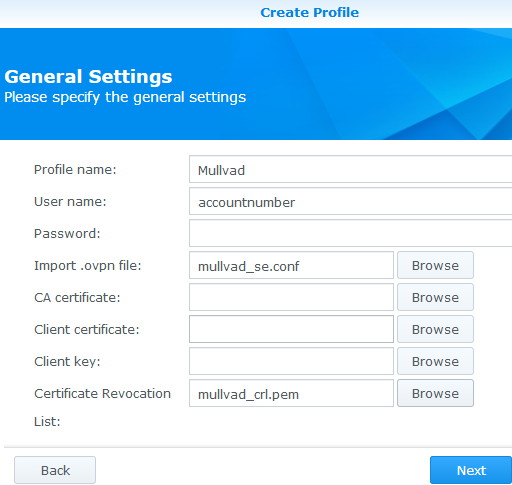
Task: Browse for Certificate Revocation List file
Action: click(435, 393)
